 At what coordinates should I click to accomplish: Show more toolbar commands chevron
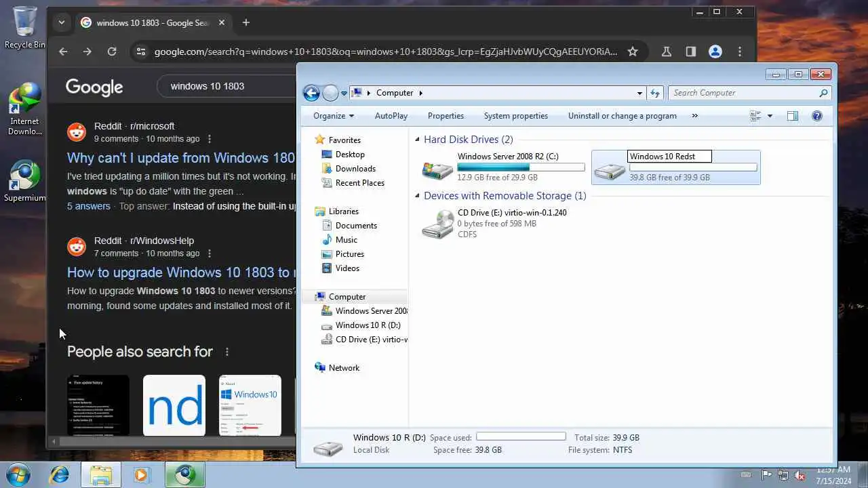[x=694, y=116]
